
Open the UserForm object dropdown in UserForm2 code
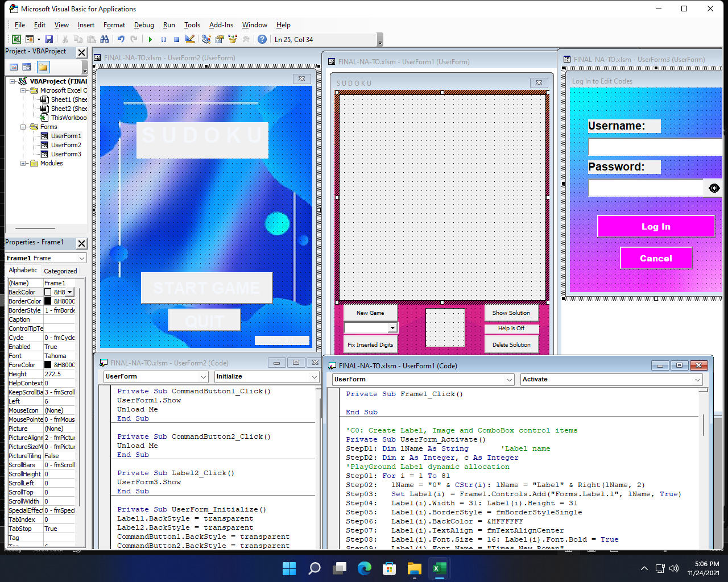[204, 377]
